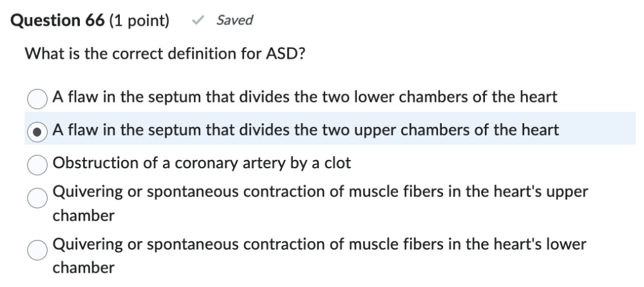Click the question text about ASD definition
644x287 pixels.
(164, 53)
